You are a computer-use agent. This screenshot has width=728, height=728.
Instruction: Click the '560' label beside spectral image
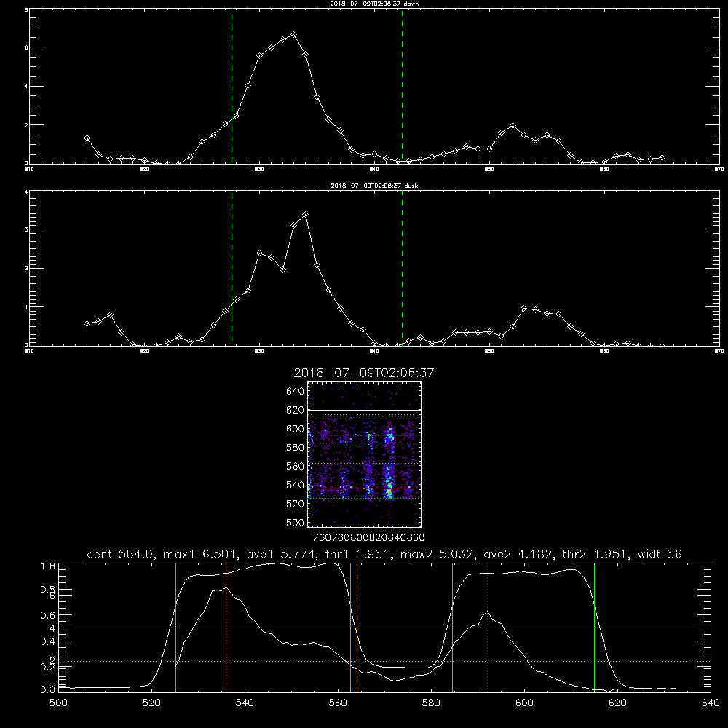[296, 466]
